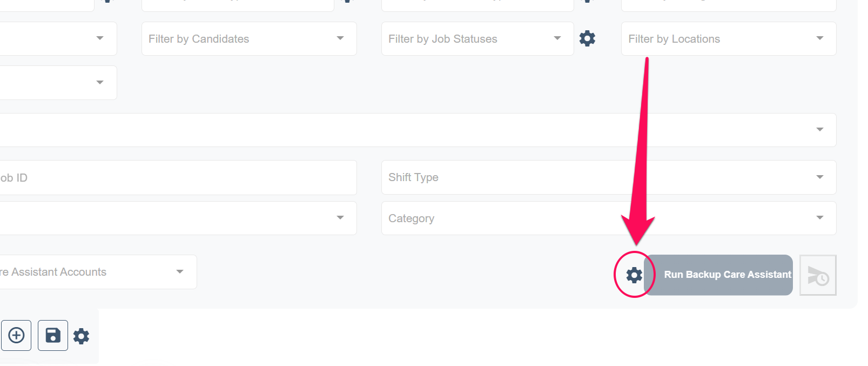Image resolution: width=868 pixels, height=366 pixels.
Task: Open the small dropdown below the top-left filter
Action: tap(58, 83)
